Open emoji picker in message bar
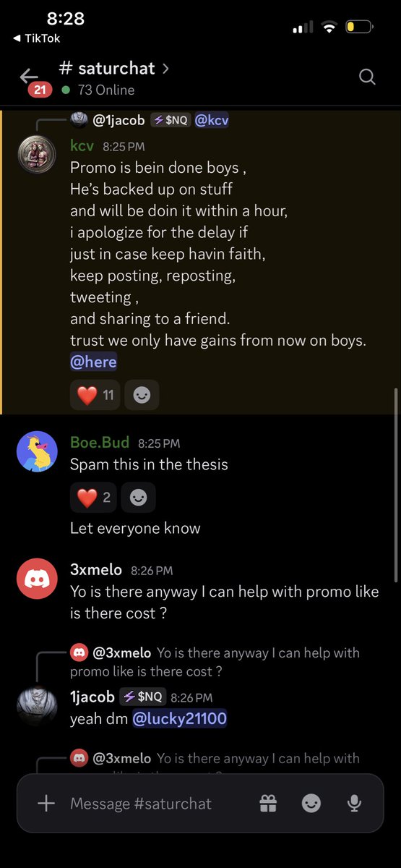The width and height of the screenshot is (401, 868). (311, 803)
